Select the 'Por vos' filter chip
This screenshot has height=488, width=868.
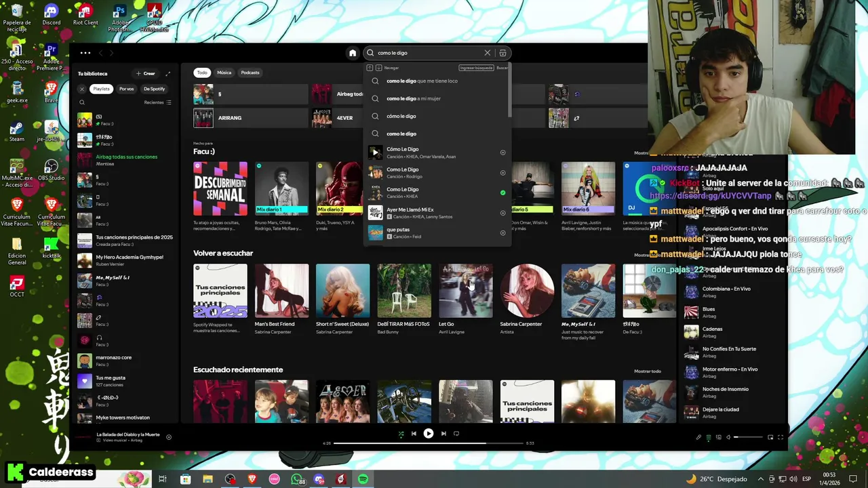click(127, 89)
